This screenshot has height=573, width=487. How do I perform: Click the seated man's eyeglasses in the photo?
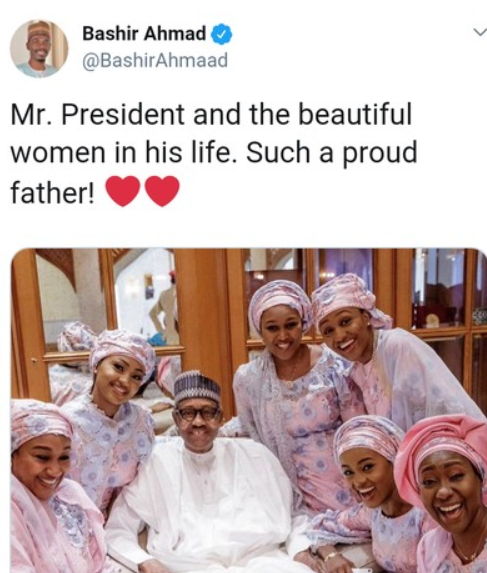[x=197, y=414]
